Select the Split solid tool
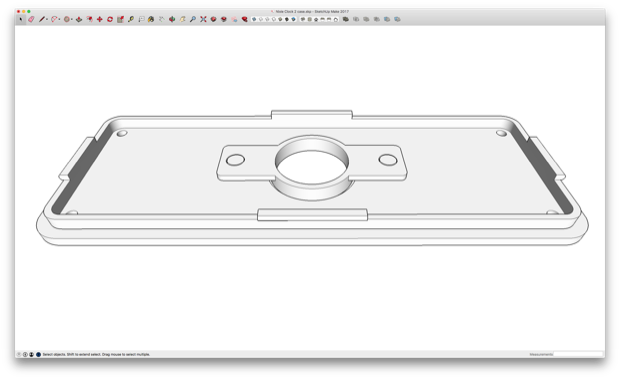The height and width of the screenshot is (379, 620). (x=397, y=19)
